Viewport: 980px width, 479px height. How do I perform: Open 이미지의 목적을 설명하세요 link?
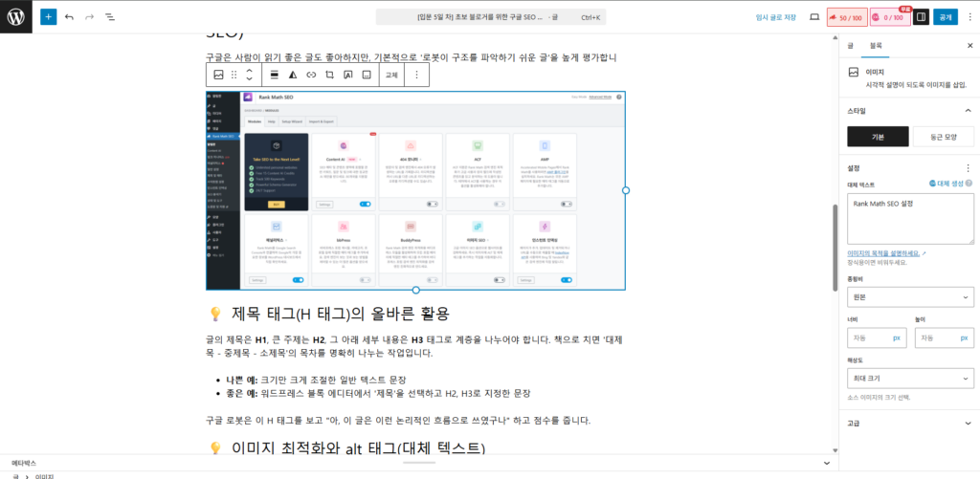[886, 253]
